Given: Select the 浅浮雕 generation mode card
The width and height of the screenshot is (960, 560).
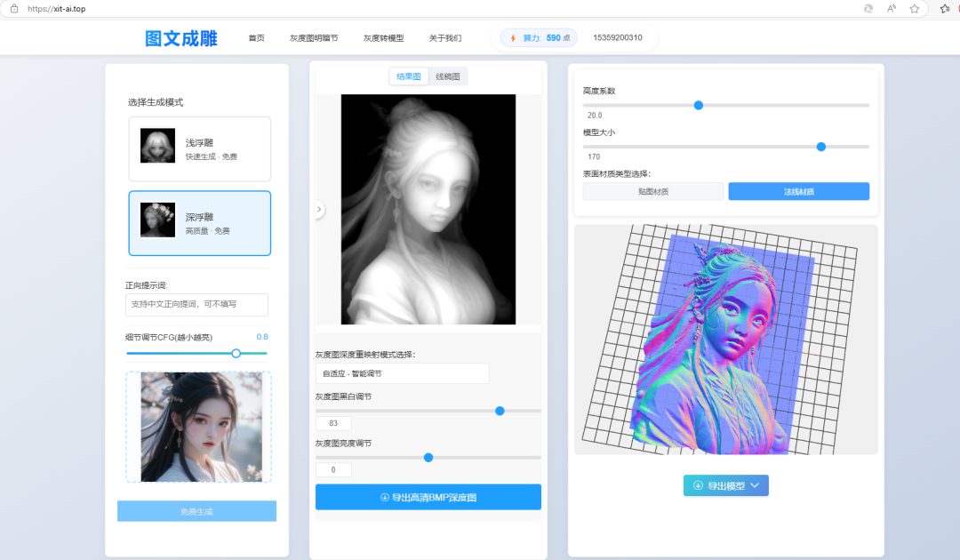Looking at the screenshot, I should coord(200,148).
